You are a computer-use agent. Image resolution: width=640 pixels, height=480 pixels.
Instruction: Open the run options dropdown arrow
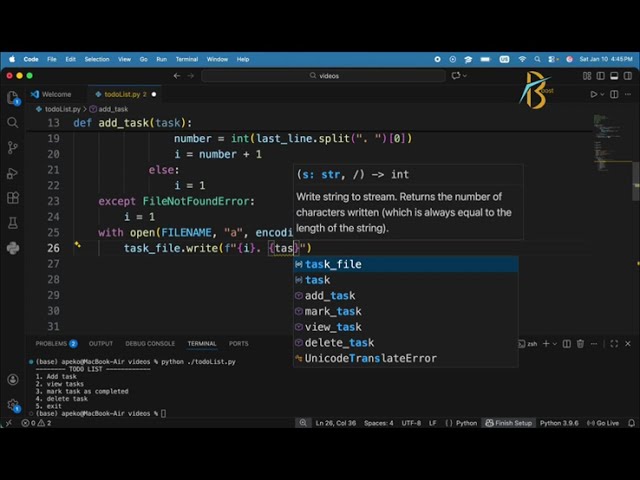coord(602,94)
